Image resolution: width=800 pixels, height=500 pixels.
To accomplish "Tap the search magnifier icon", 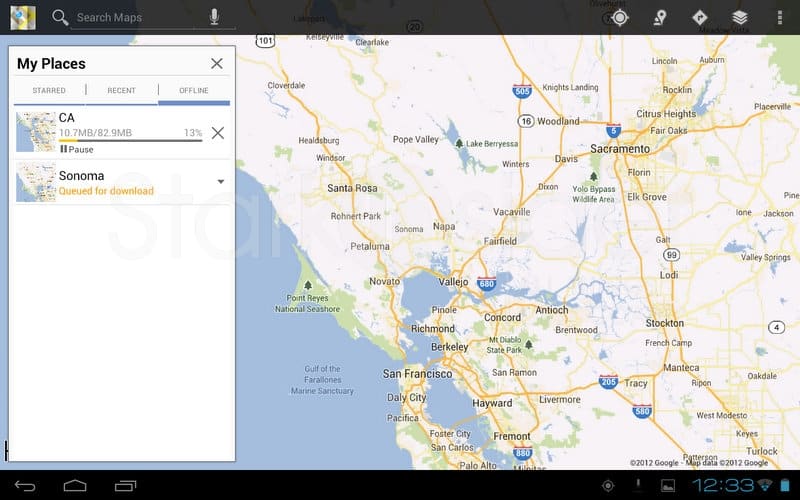I will click(x=60, y=17).
